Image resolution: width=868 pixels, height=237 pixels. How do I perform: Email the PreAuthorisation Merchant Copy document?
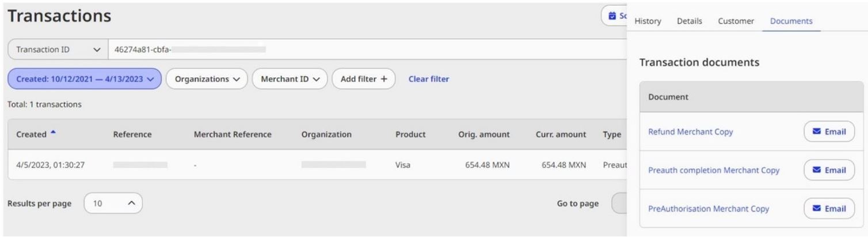point(828,208)
